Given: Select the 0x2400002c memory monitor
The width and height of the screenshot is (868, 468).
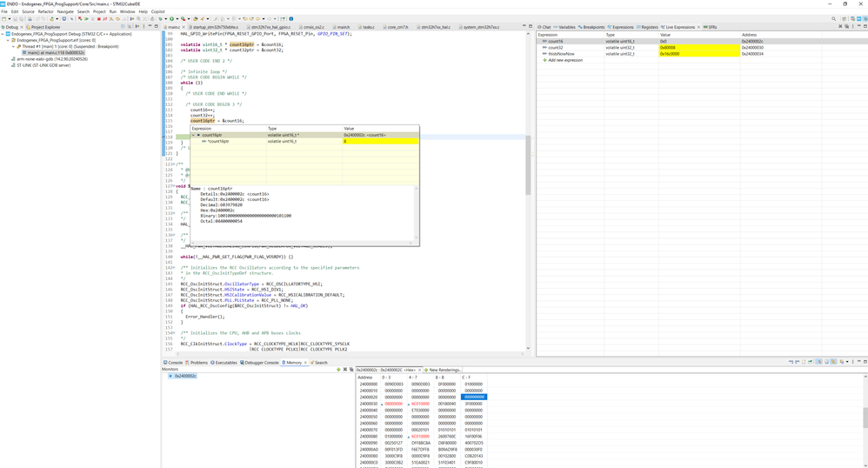Looking at the screenshot, I should 183,376.
